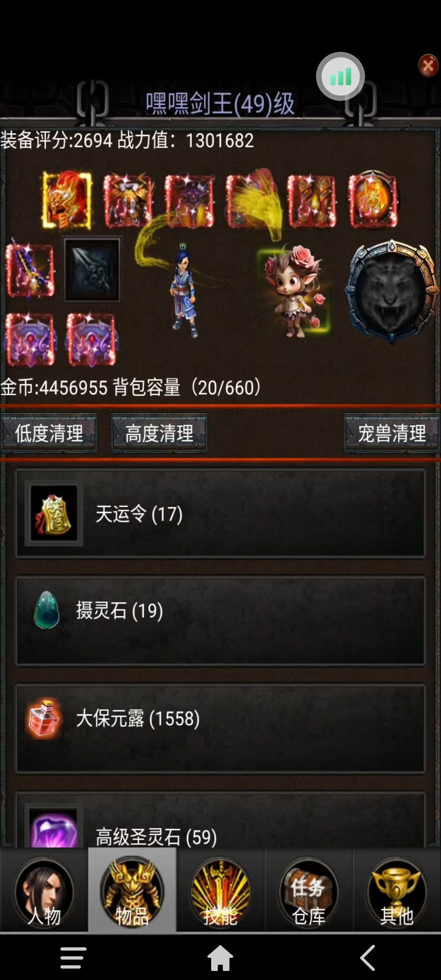441x980 pixels.
Task: Click the 高度清理 button
Action: coord(159,433)
